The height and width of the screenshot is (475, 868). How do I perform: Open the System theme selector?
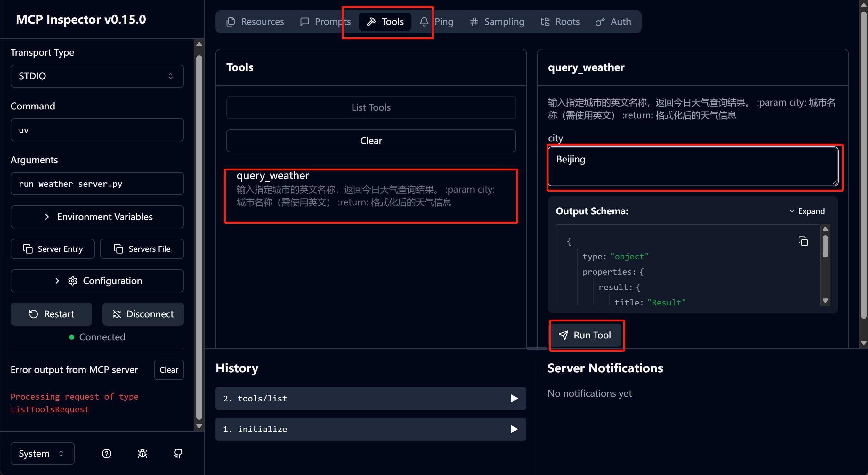point(43,454)
